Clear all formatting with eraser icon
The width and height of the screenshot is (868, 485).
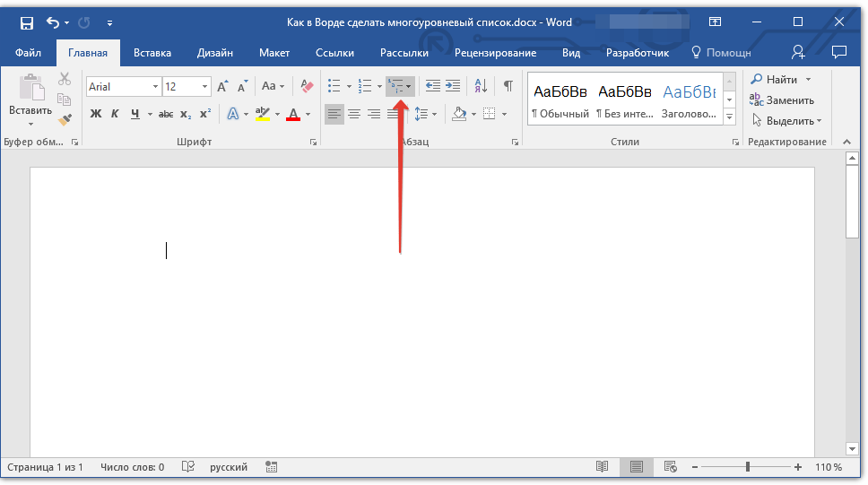tap(308, 86)
